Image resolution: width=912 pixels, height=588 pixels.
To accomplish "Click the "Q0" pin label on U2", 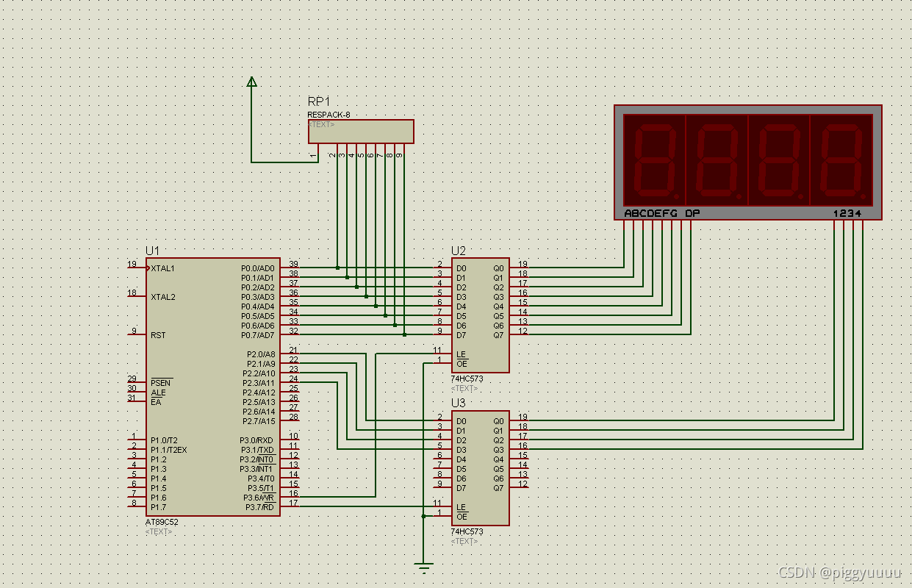I will coord(498,268).
